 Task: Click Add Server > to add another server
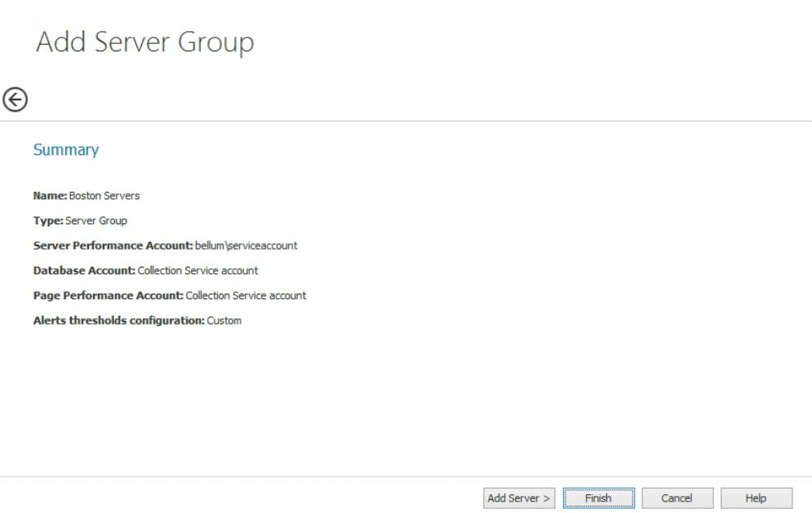[518, 498]
